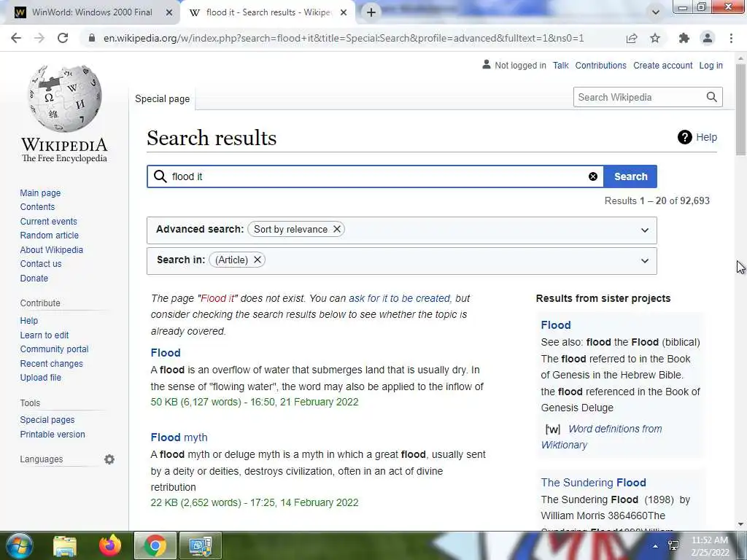Click the Chrome taskbar icon
Screen dimensions: 747x560
pyautogui.click(x=155, y=545)
